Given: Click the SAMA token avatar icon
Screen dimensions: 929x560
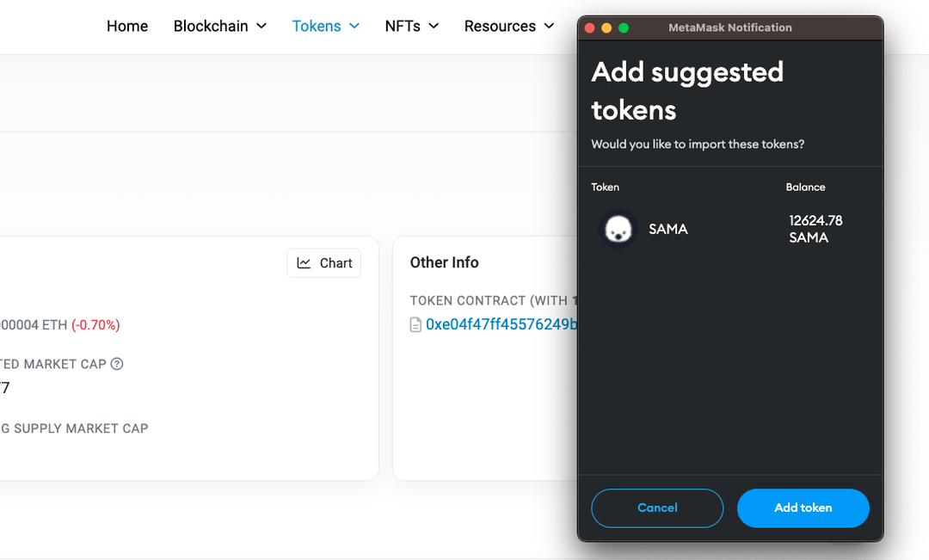Looking at the screenshot, I should [618, 229].
